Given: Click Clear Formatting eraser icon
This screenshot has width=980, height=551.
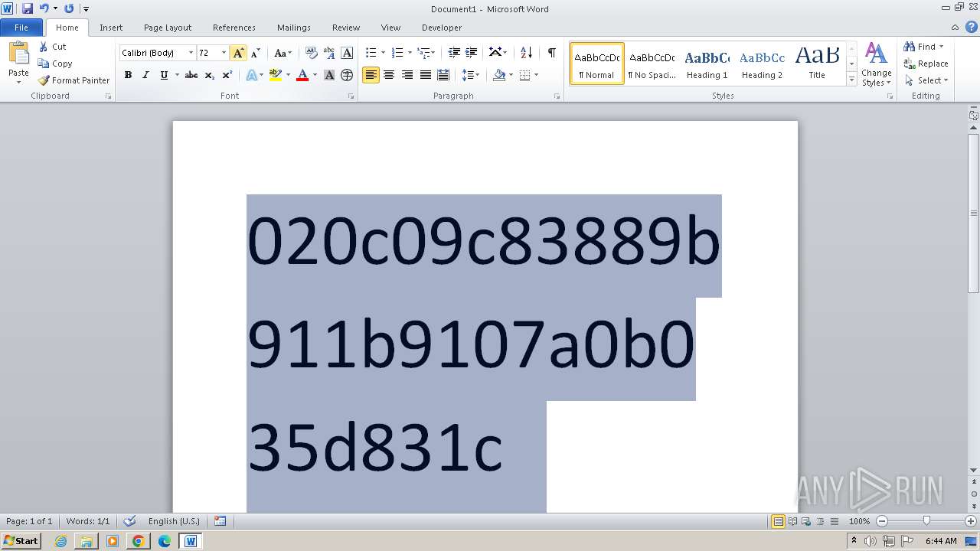Looking at the screenshot, I should pos(311,53).
